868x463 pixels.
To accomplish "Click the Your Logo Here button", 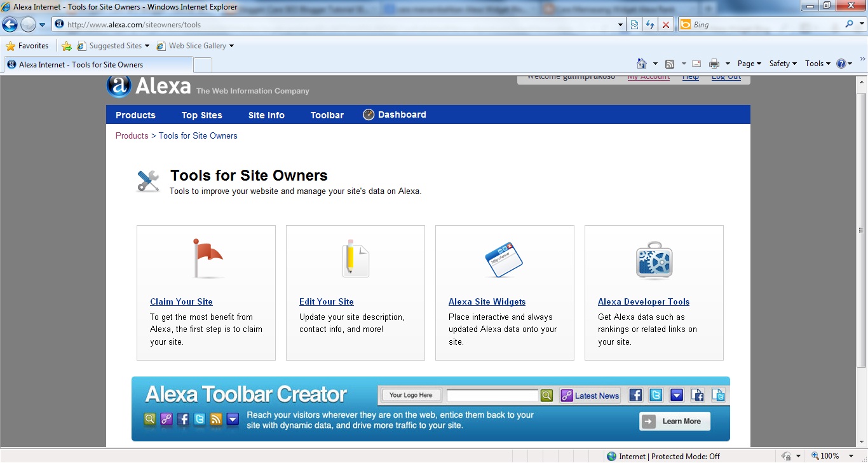I will pyautogui.click(x=410, y=396).
